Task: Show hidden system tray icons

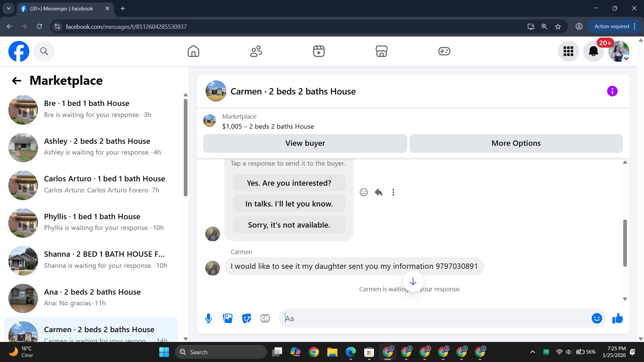Action: click(x=532, y=352)
